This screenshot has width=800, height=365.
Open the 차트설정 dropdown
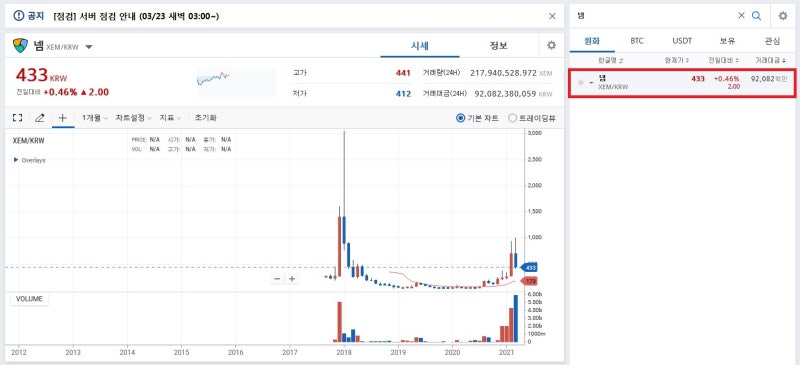point(134,118)
